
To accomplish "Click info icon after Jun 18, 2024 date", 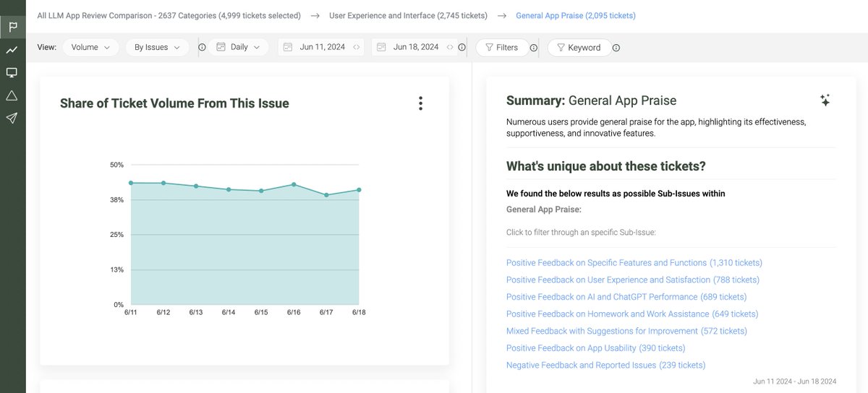I will (461, 48).
